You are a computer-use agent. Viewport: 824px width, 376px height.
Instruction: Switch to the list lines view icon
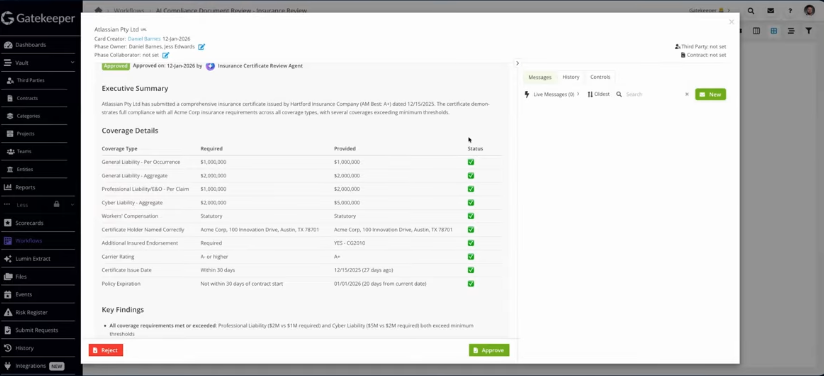791,31
